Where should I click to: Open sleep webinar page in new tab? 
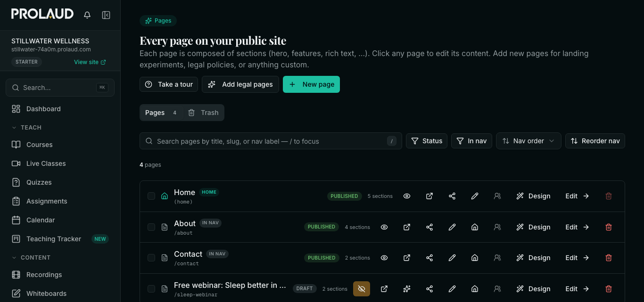pyautogui.click(x=384, y=289)
